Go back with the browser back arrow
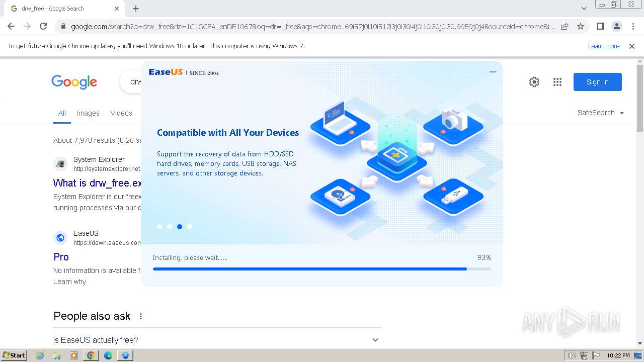Viewport: 644px width, 362px height. (11, 26)
